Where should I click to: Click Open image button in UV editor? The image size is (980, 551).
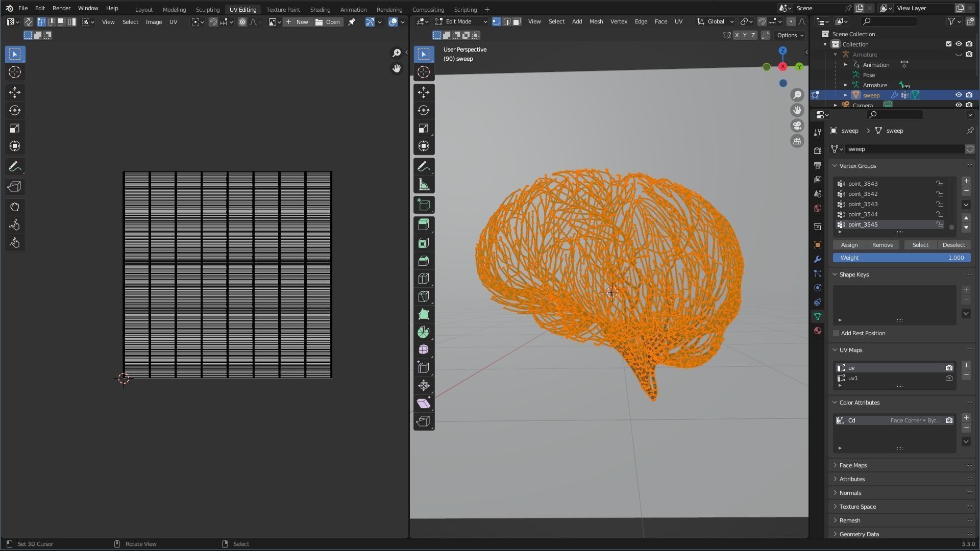click(328, 22)
